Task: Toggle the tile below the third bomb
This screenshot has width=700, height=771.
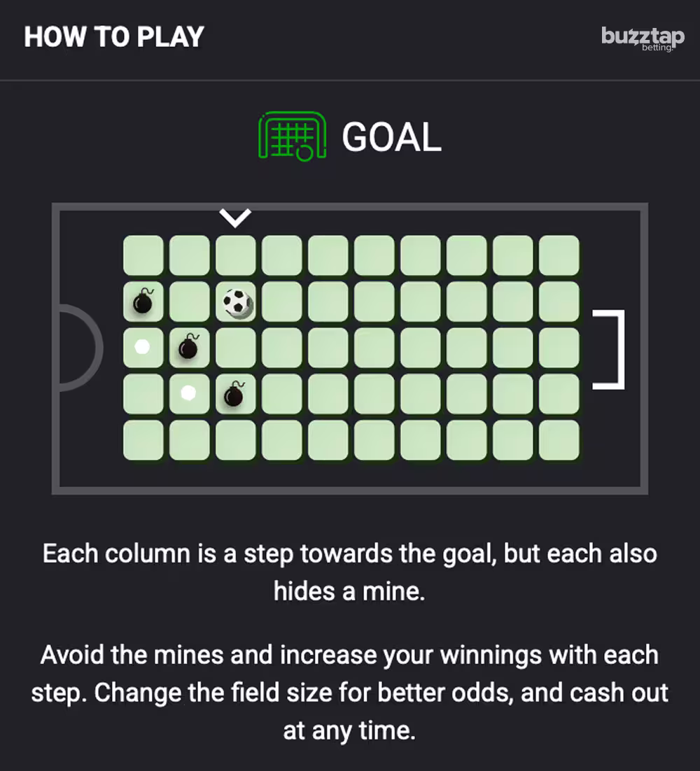Action: 235,441
